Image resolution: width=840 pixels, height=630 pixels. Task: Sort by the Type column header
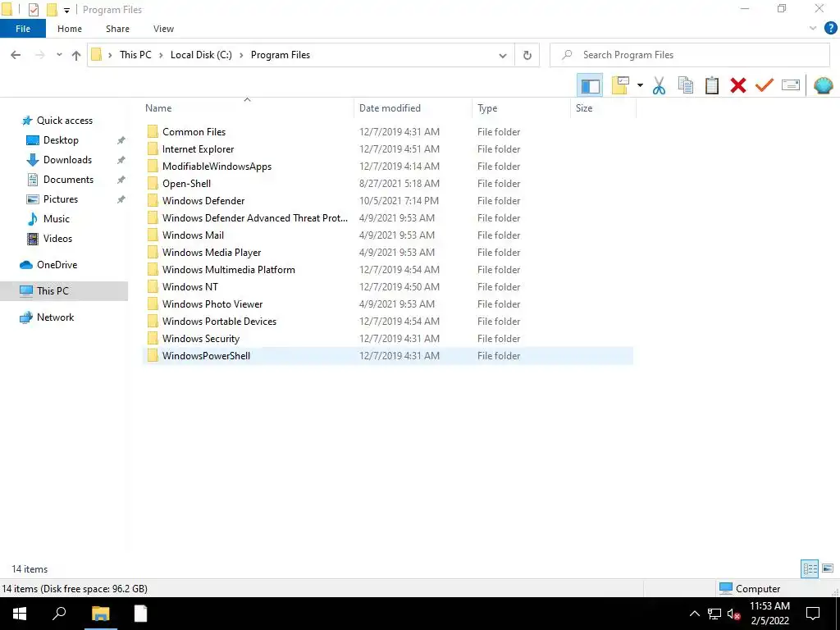point(521,108)
